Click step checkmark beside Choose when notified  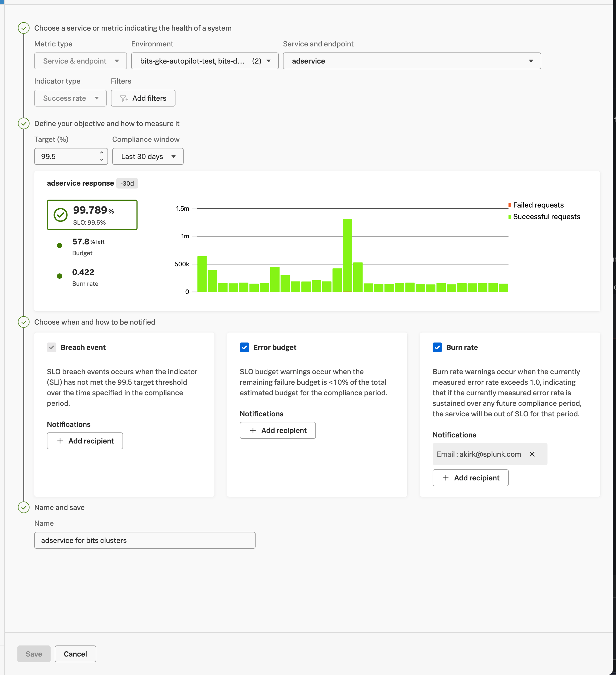[23, 322]
